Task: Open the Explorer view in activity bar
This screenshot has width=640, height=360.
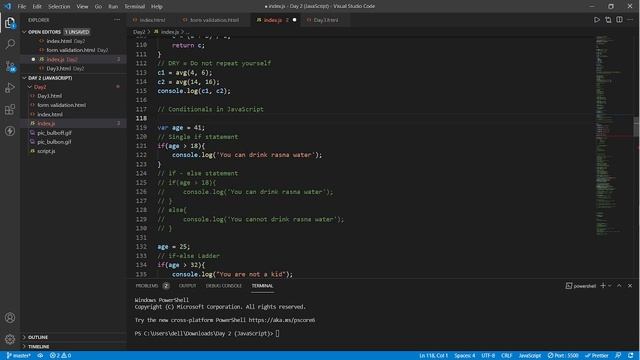Action: [10, 22]
